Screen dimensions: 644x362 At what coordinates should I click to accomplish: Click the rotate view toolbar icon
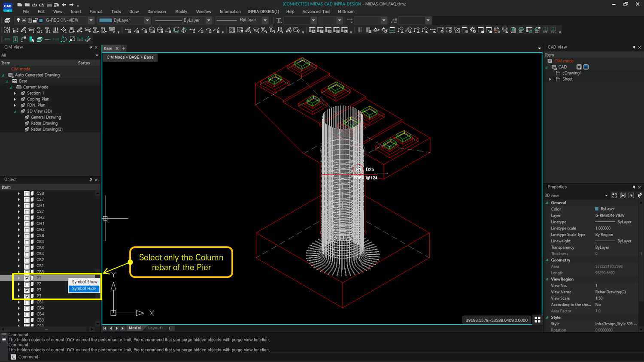[x=64, y=39]
